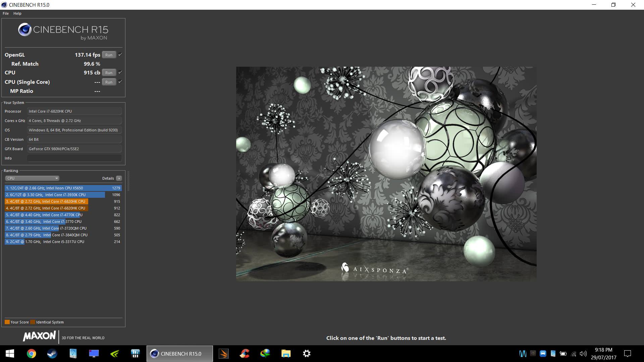Image resolution: width=644 pixels, height=362 pixels.
Task: Select ranking entry Intel Core i7-3770
Action: (x=63, y=222)
